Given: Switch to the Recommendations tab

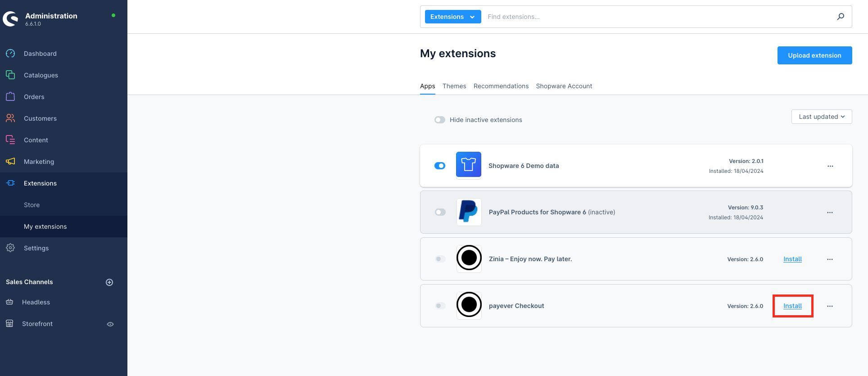Looking at the screenshot, I should coord(501,86).
